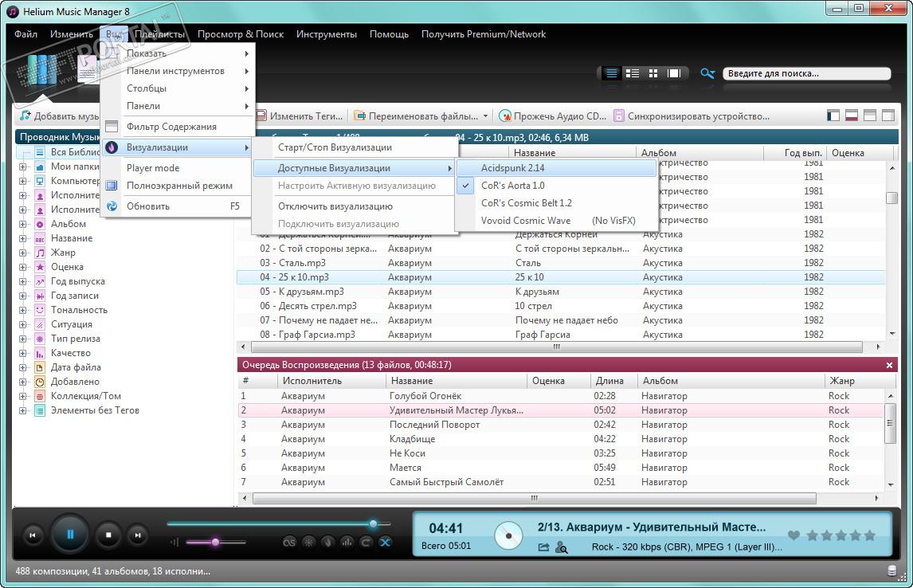The height and width of the screenshot is (588, 913).
Task: Open the Просмотр & Поиск menu
Action: click(241, 33)
